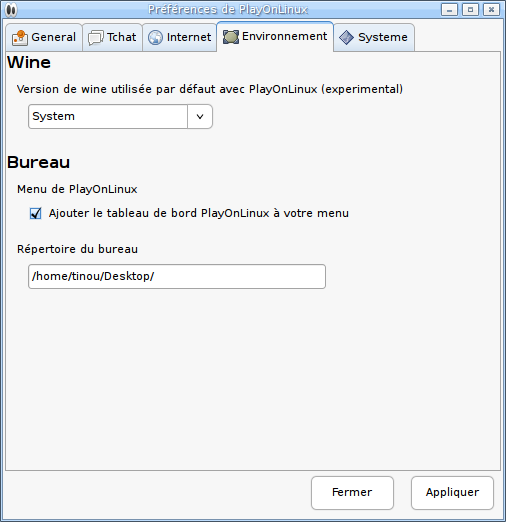
Task: Open the Tchat tab
Action: tap(113, 37)
